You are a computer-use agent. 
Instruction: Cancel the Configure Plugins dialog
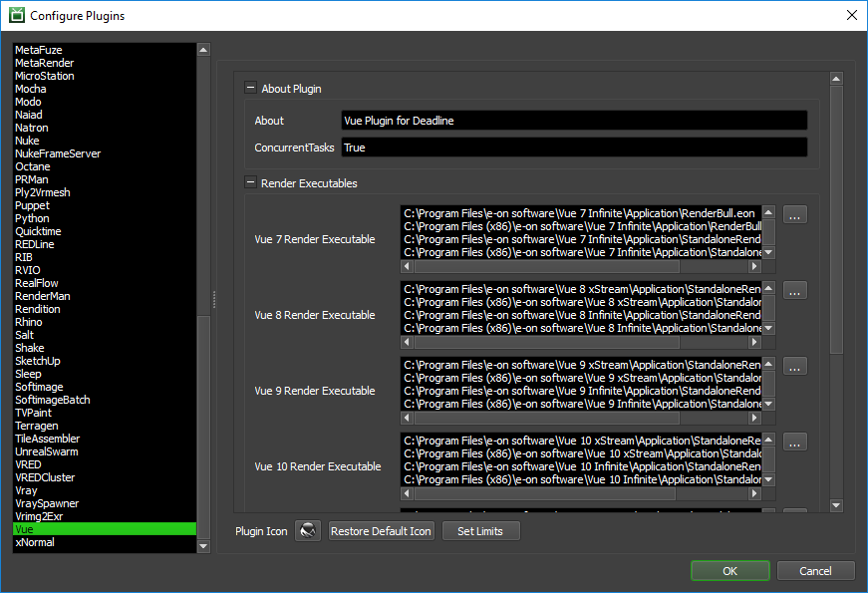pos(815,571)
